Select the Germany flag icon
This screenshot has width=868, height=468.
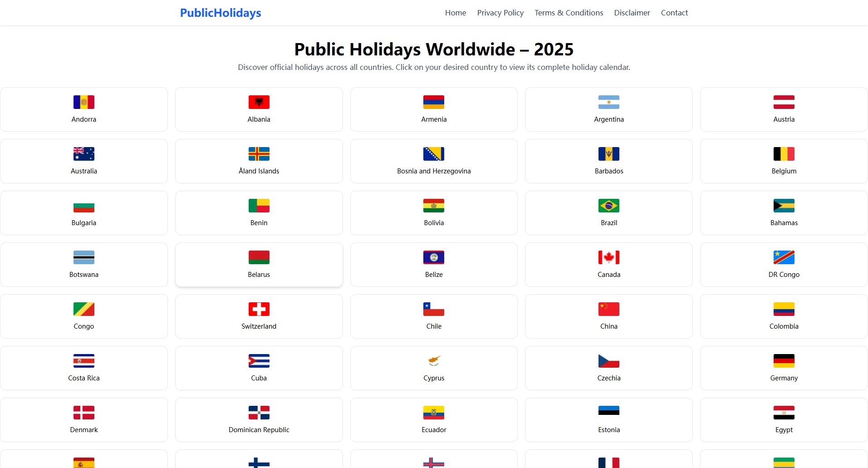pos(784,360)
